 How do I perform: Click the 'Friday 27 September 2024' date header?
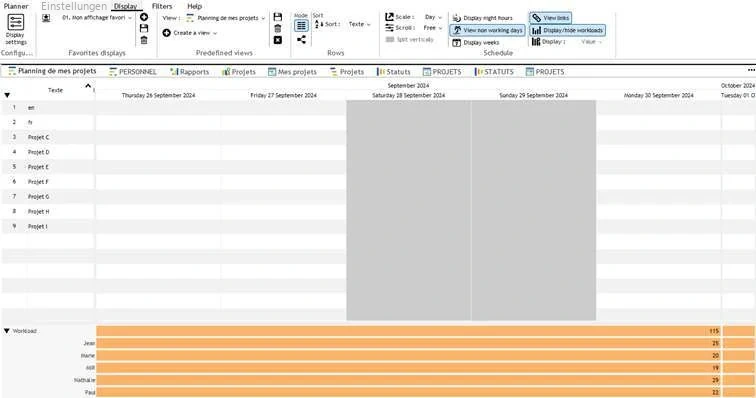(284, 96)
